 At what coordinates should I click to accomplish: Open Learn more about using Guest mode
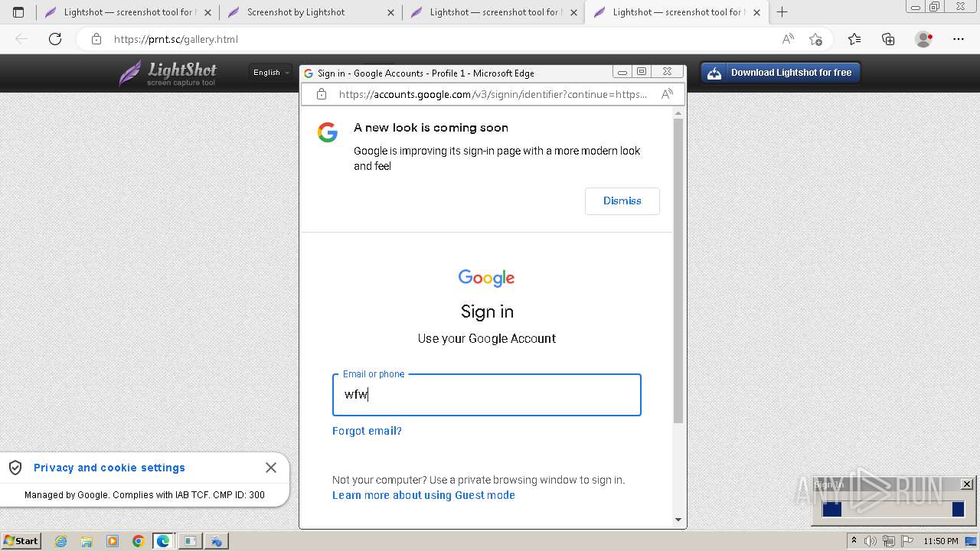(423, 495)
